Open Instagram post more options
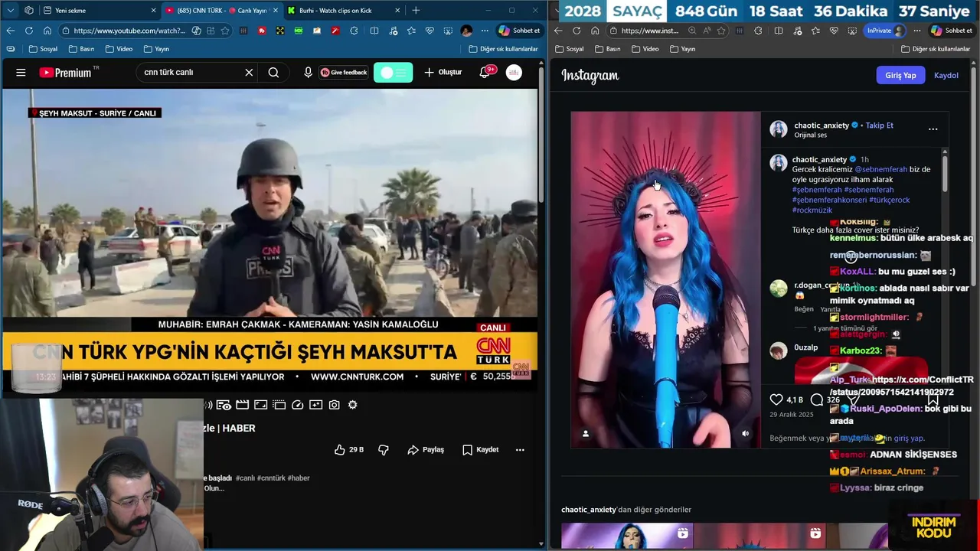The image size is (980, 551). pos(933,129)
